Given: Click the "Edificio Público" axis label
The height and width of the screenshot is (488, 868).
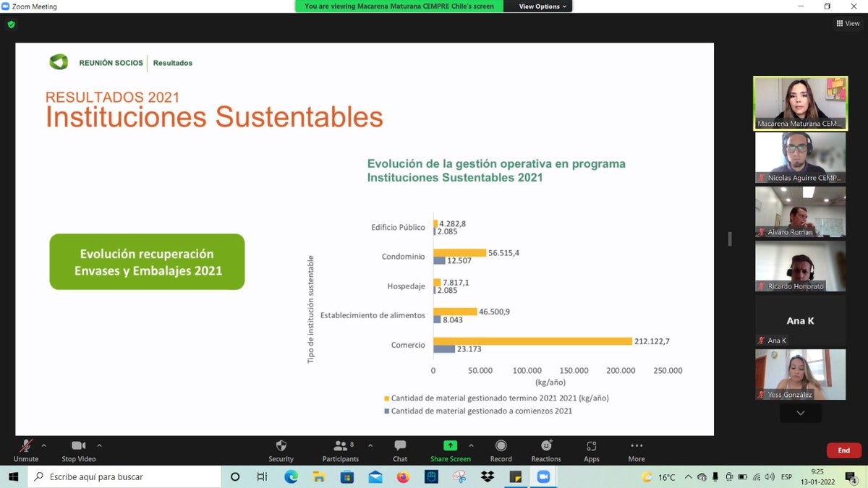Looking at the screenshot, I should tap(397, 227).
